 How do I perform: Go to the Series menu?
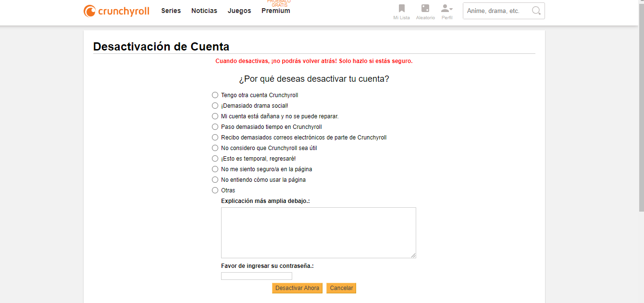(171, 11)
